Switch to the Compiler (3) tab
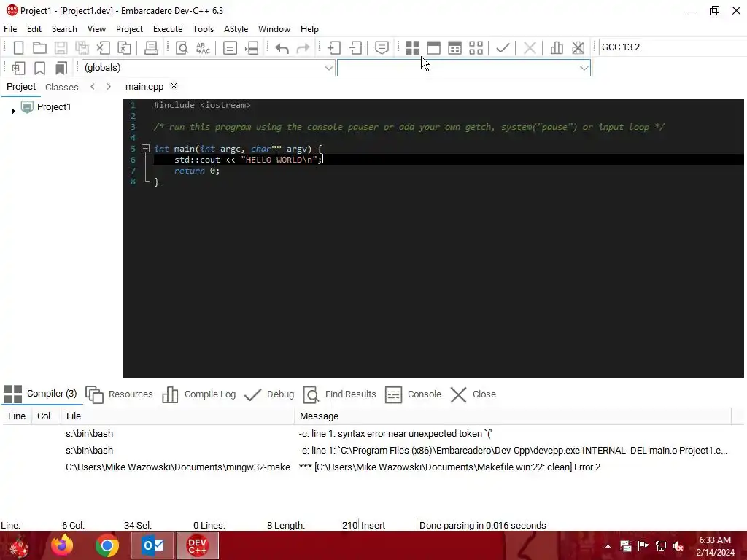The height and width of the screenshot is (560, 747). (41, 394)
